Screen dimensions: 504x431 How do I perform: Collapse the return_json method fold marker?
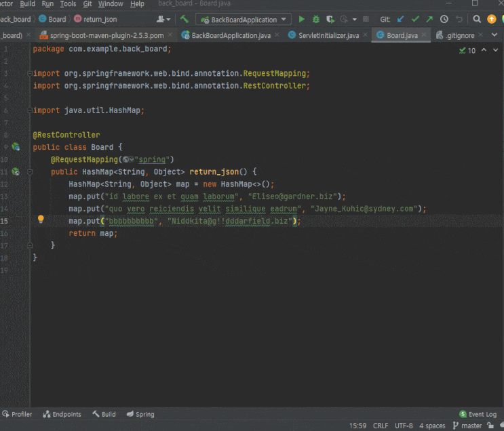point(30,172)
